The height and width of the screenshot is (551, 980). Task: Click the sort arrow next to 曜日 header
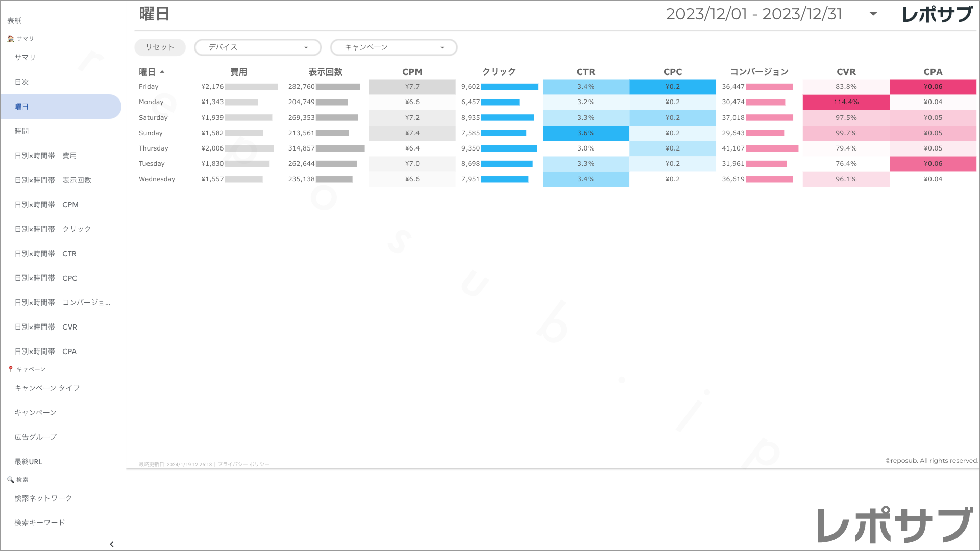pos(162,72)
